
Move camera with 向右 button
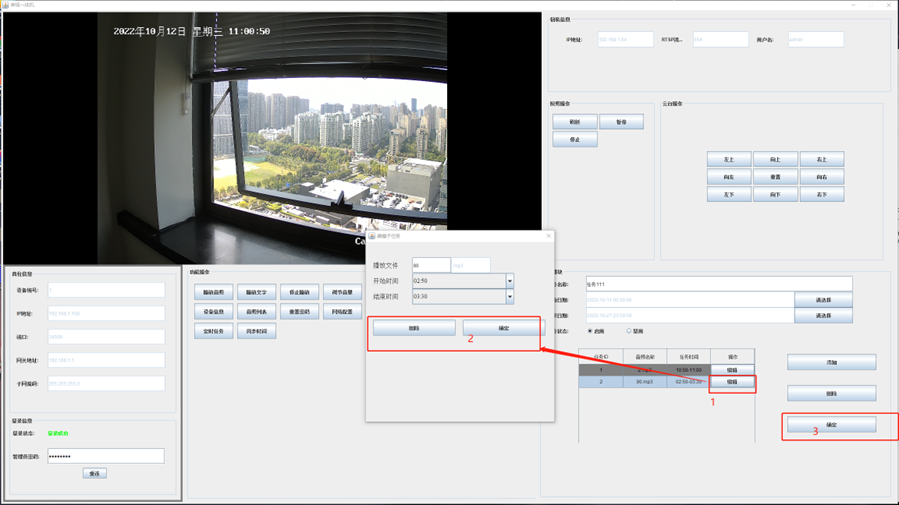pos(821,177)
